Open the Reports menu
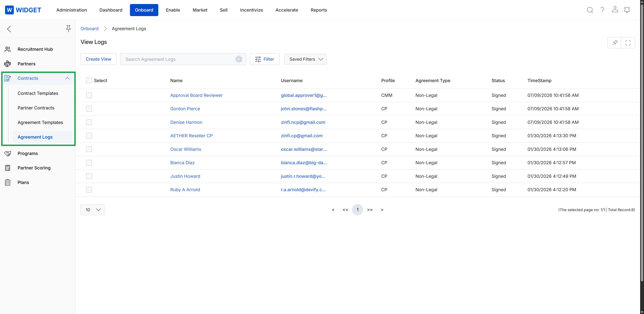This screenshot has height=314, width=644. [319, 10]
